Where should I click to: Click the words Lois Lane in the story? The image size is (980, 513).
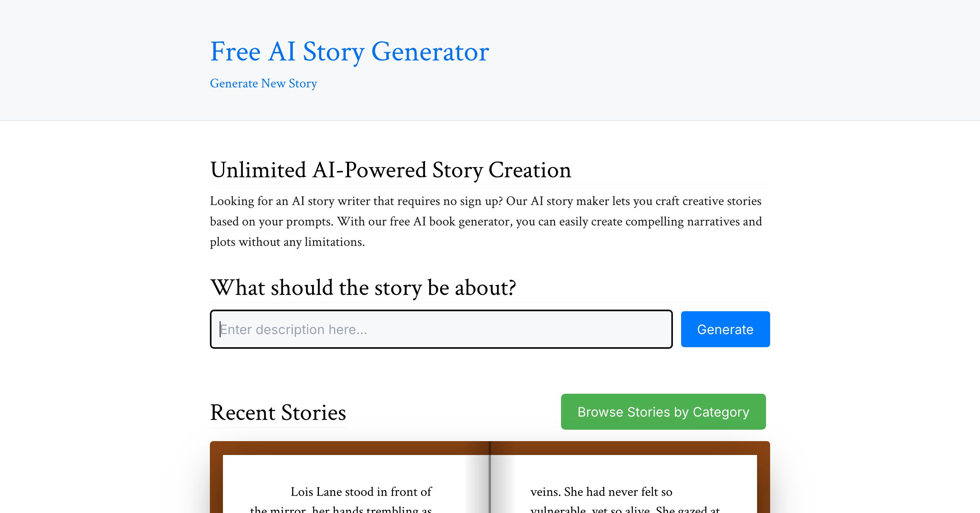pyautogui.click(x=316, y=492)
